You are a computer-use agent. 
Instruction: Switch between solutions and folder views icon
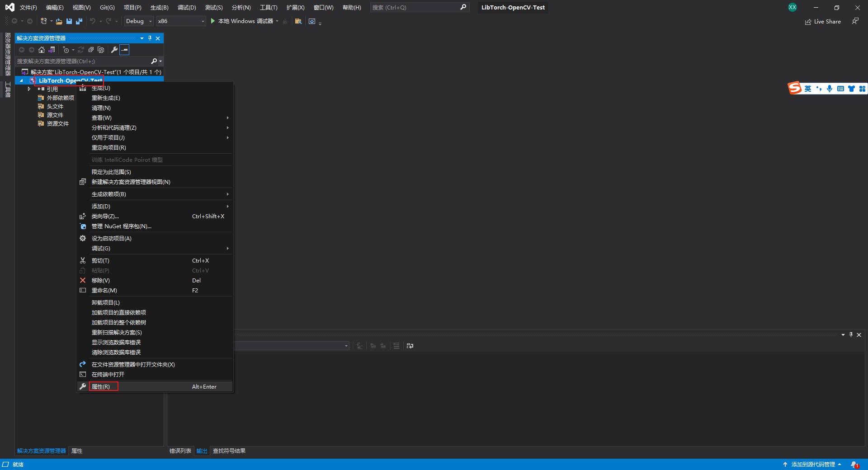[52, 50]
